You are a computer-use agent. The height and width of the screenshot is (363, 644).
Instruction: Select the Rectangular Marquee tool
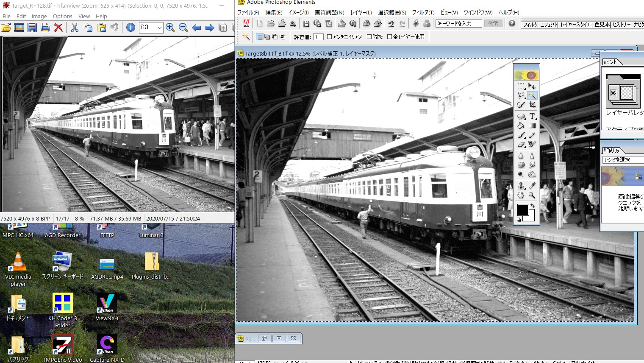(521, 86)
